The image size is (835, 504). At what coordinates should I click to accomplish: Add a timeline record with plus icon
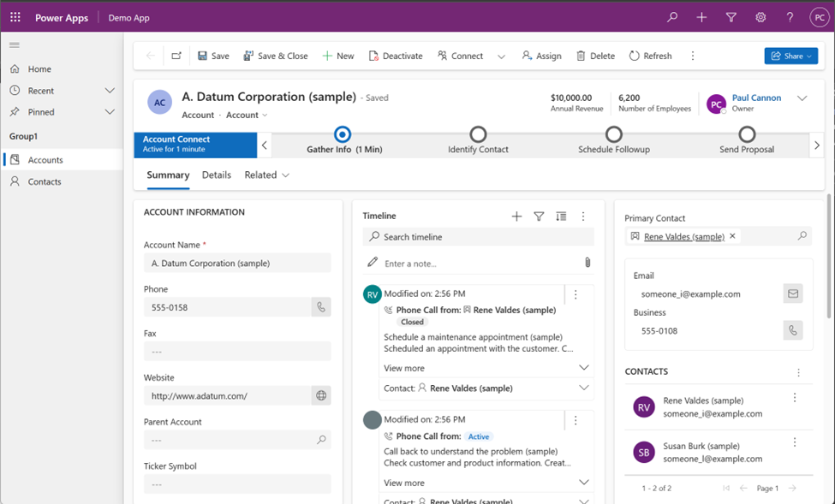click(x=516, y=216)
